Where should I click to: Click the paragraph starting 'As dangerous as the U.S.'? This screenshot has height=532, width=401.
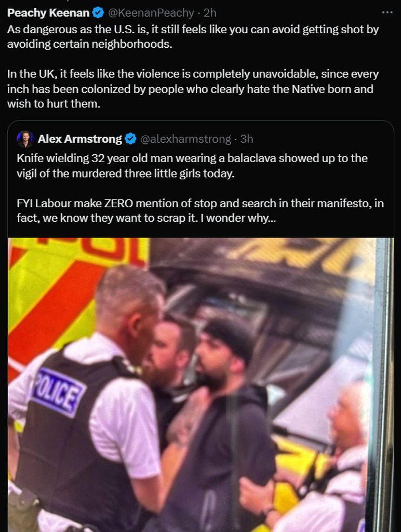pos(193,37)
